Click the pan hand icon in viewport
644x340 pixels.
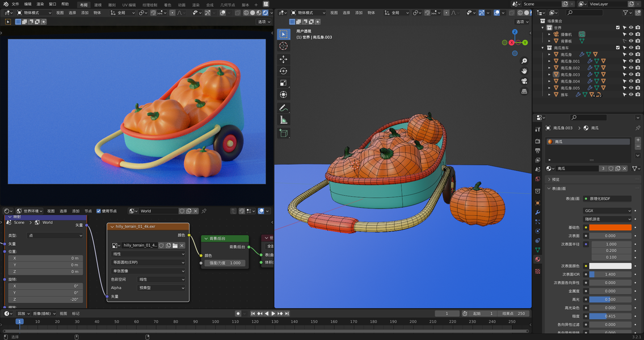(524, 71)
